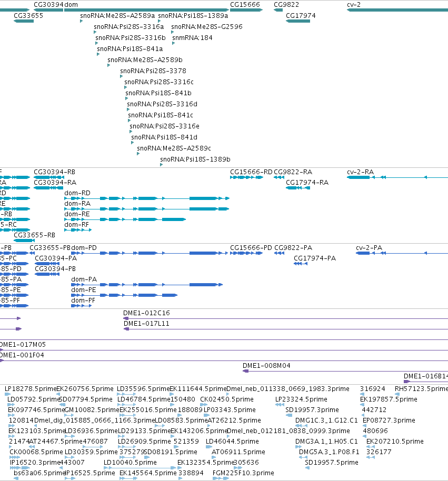Screen dimensions: 448x481
Task: Click the CG17974-PA protein
Action: pyautogui.click(x=301, y=264)
